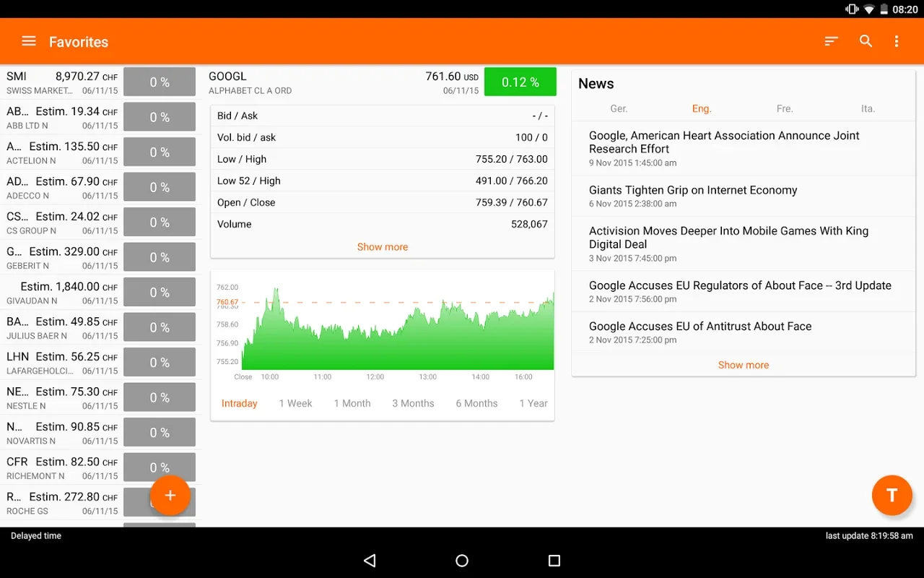Screen dimensions: 924x578
Task: Tap the 08:20 clock in status bar
Action: [x=905, y=9]
